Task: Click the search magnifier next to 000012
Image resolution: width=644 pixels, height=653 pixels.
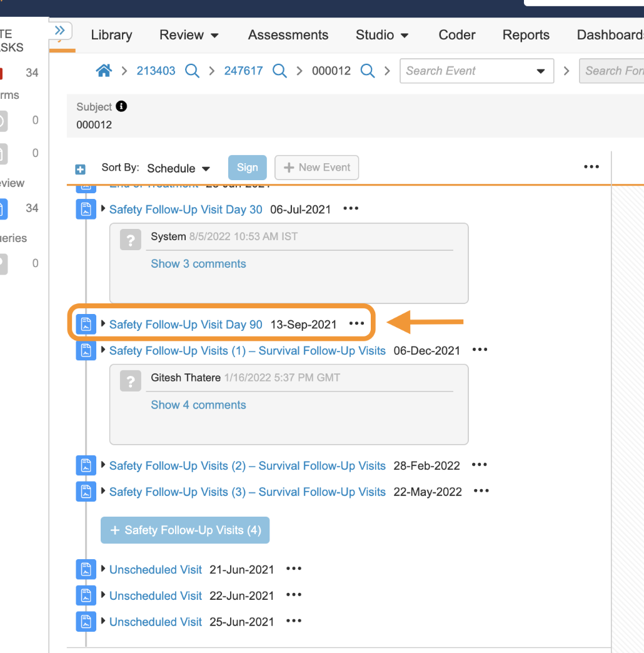Action: [368, 71]
